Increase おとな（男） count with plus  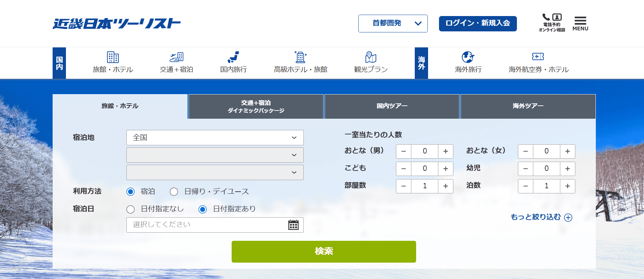click(446, 151)
